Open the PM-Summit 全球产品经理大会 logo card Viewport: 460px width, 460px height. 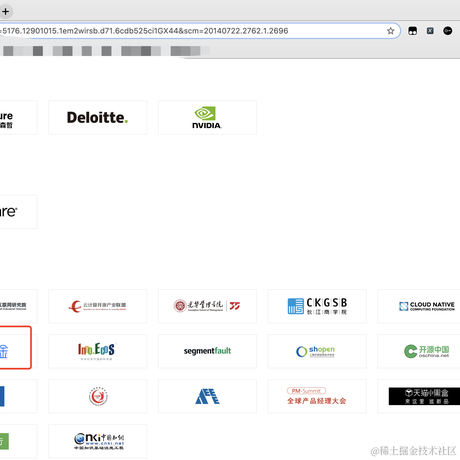click(317, 396)
